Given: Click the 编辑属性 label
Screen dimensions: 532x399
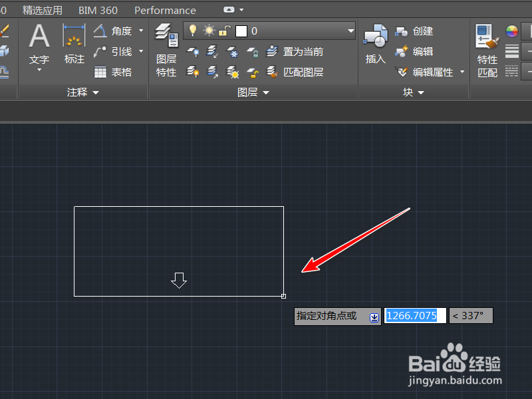Looking at the screenshot, I should (x=433, y=72).
